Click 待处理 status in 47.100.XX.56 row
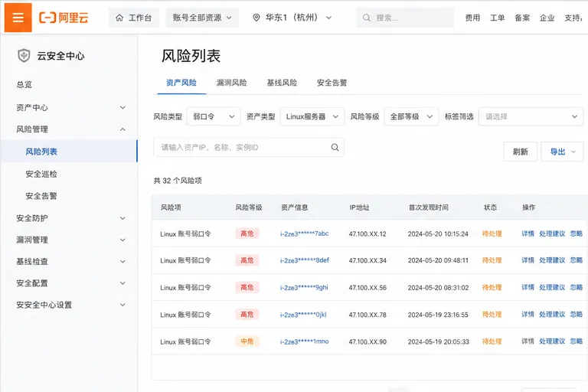 [x=492, y=287]
